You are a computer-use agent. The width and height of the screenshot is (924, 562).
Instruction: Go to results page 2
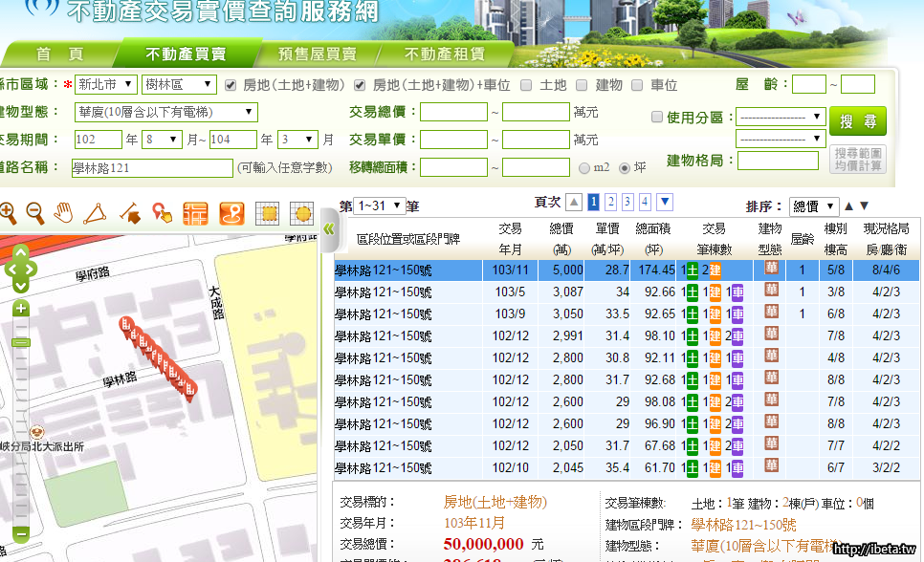[610, 202]
